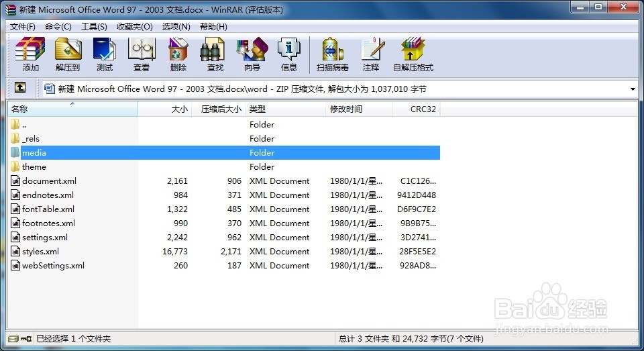Go up one folder level arrow
Image resolution: width=644 pixels, height=351 pixels.
(x=19, y=87)
